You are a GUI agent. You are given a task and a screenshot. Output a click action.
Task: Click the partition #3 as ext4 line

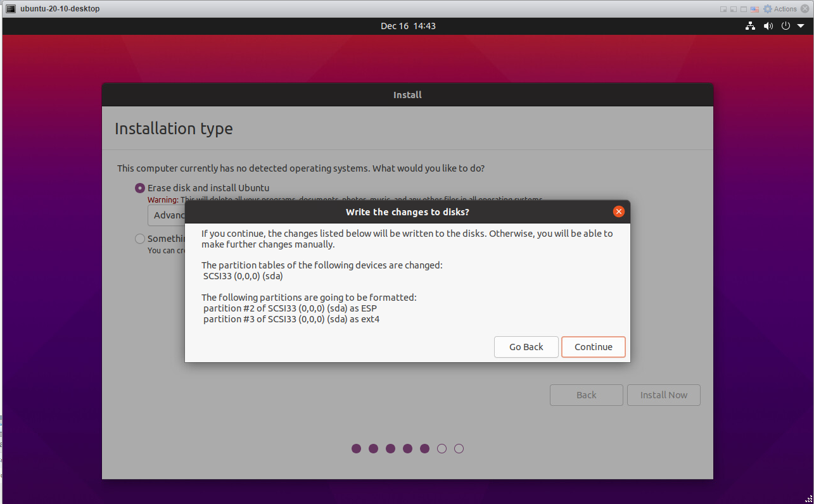point(291,319)
